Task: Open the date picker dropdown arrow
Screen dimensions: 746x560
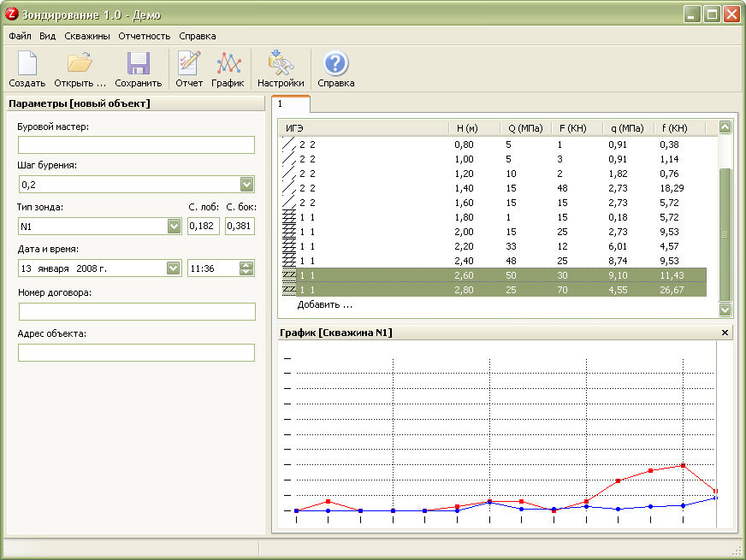Action: coord(173,268)
